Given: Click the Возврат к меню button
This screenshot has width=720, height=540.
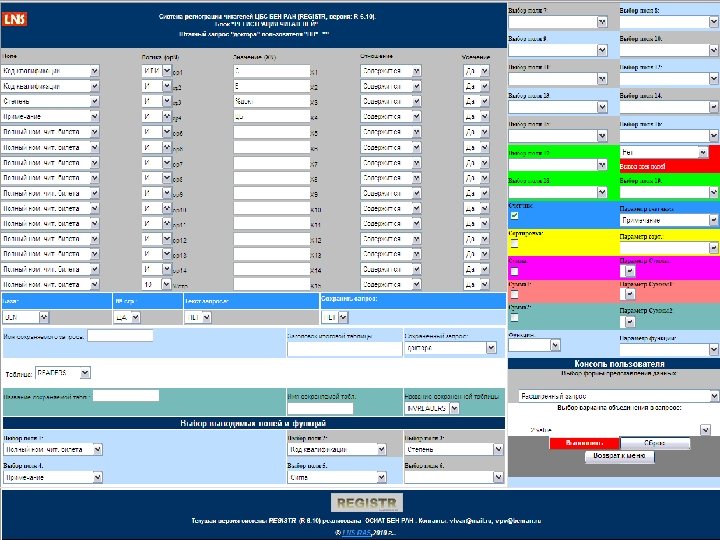Looking at the screenshot, I should [x=619, y=456].
